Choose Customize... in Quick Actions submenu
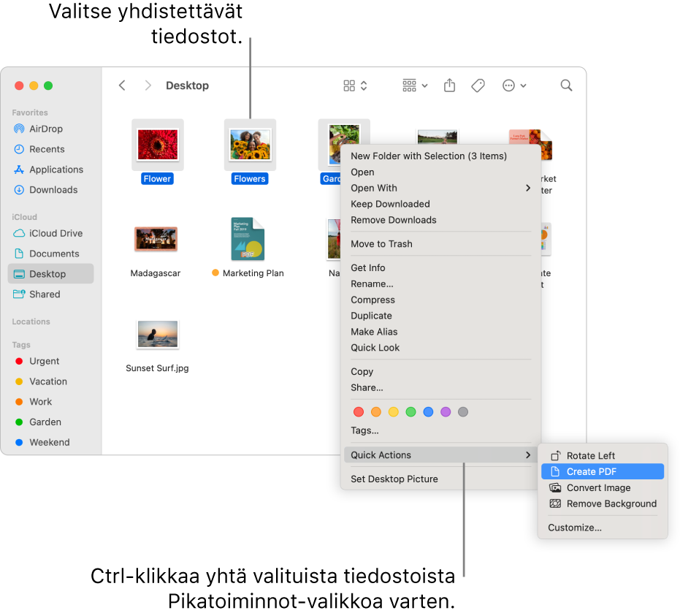 tap(603, 528)
